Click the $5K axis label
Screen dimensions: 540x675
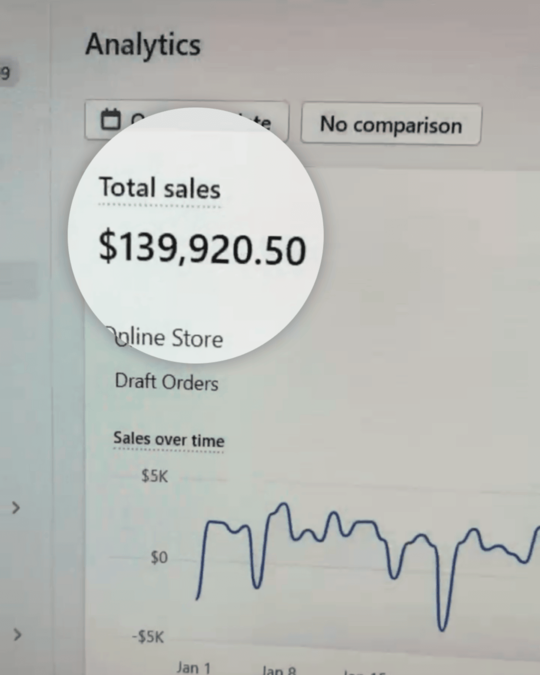point(155,476)
